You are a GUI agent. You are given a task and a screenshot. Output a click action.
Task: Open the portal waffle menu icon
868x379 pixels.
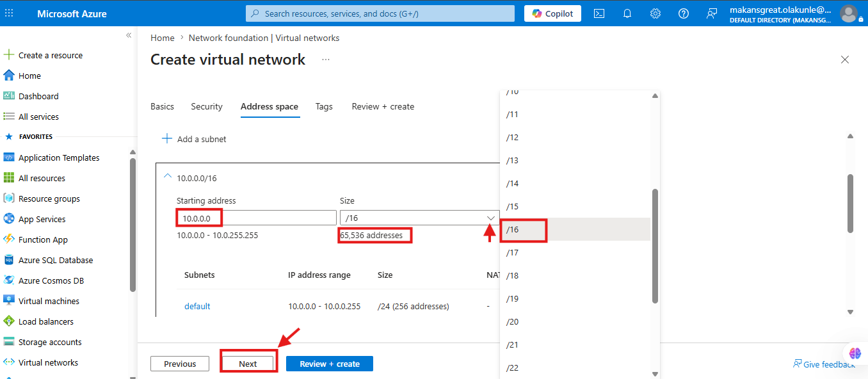pyautogui.click(x=9, y=13)
